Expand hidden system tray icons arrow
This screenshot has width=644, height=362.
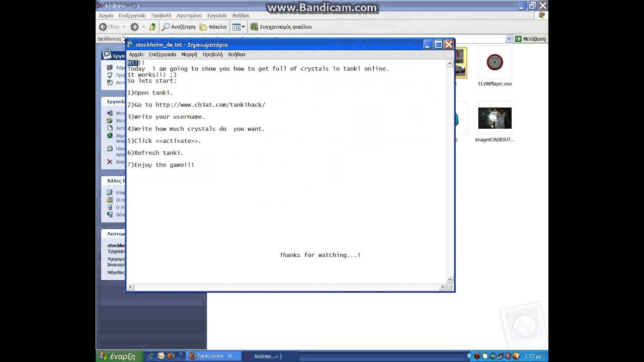pos(470,356)
